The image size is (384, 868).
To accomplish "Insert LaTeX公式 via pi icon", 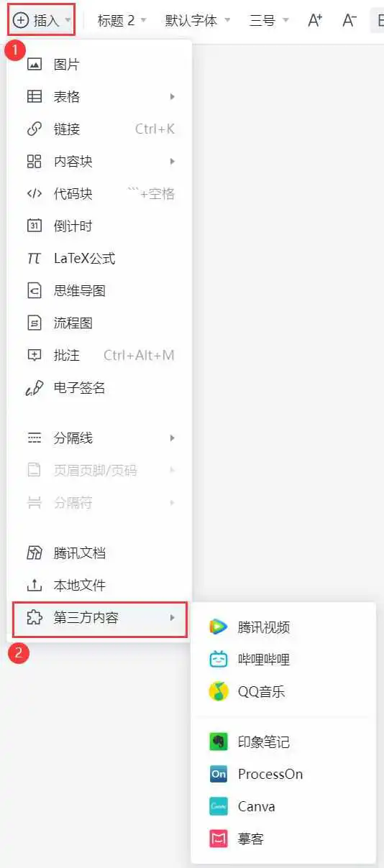I will (x=34, y=259).
